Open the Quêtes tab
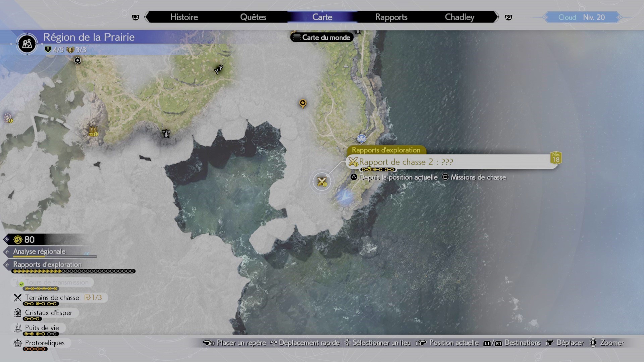 253,17
